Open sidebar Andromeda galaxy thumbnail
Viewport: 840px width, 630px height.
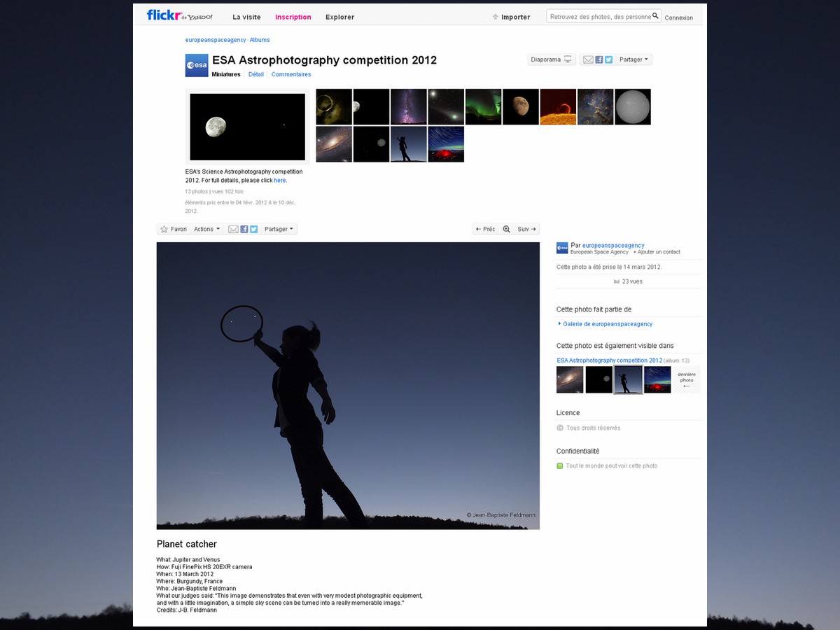click(570, 379)
